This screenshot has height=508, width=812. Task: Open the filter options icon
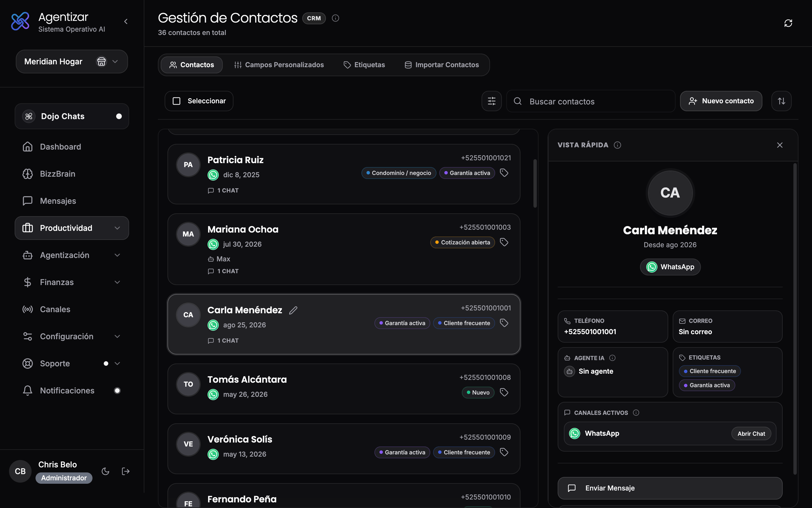tap(491, 101)
